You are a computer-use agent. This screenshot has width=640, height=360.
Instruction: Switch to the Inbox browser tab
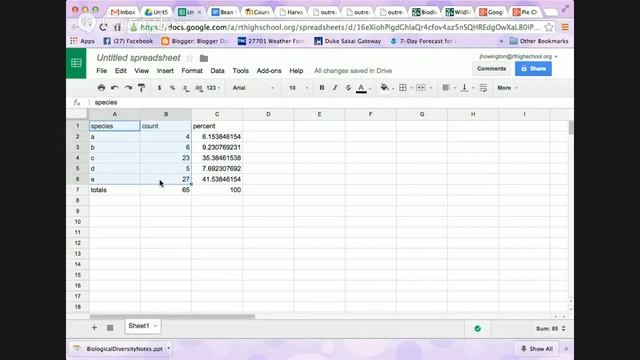[x=123, y=12]
